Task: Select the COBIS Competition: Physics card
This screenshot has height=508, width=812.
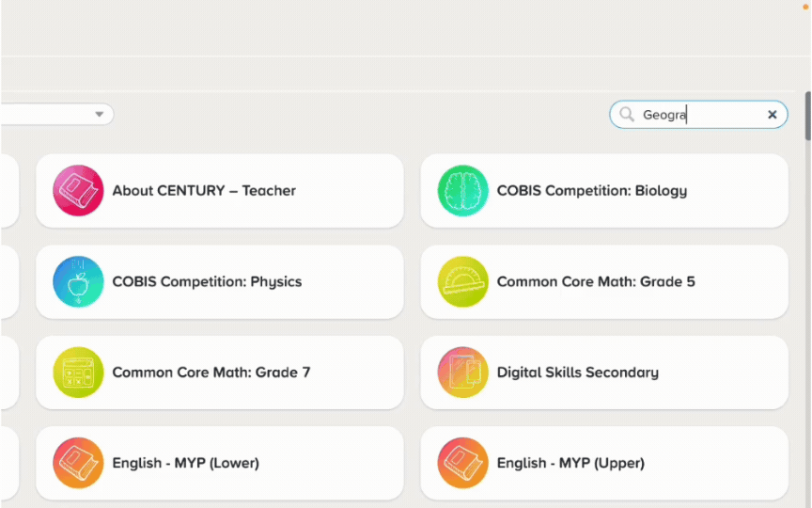Action: click(x=220, y=281)
